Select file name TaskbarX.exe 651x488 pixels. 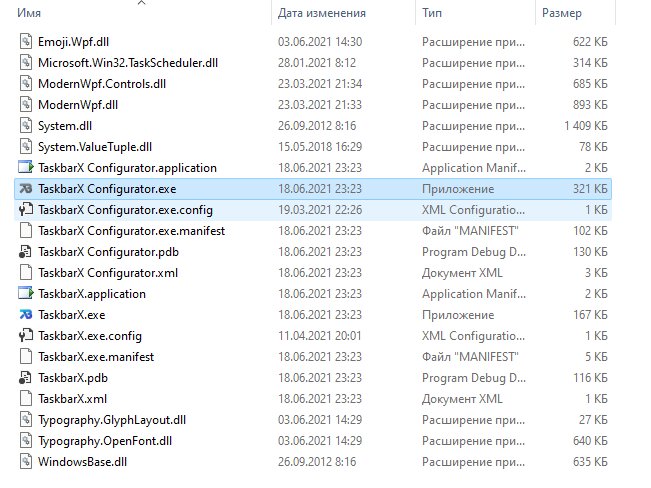click(x=71, y=315)
